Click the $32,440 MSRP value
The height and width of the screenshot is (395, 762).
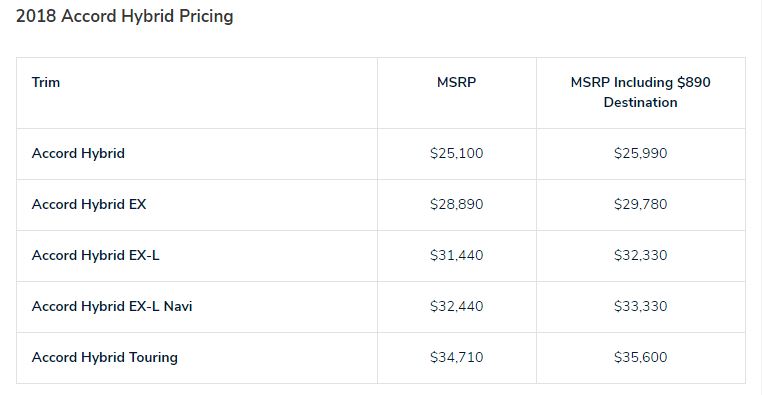tap(456, 307)
